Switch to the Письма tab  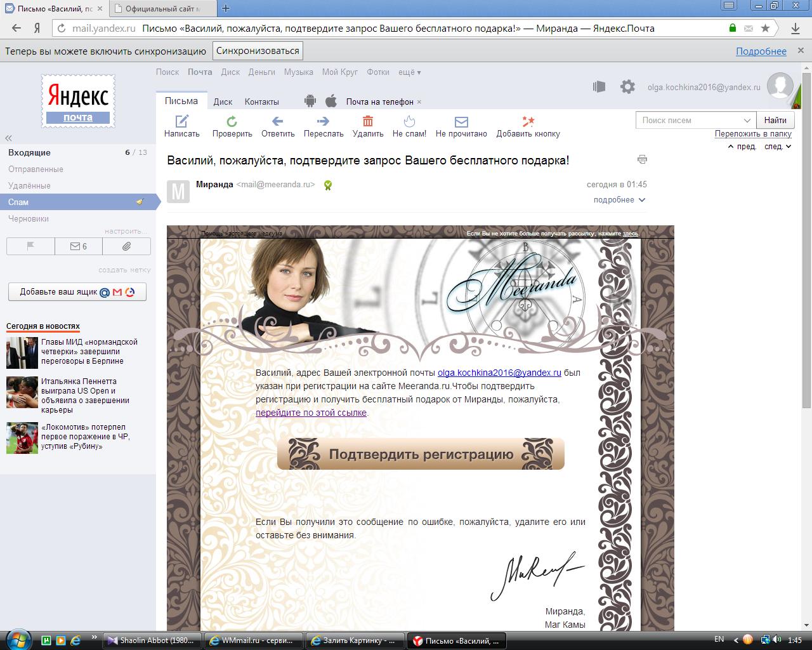tap(181, 101)
